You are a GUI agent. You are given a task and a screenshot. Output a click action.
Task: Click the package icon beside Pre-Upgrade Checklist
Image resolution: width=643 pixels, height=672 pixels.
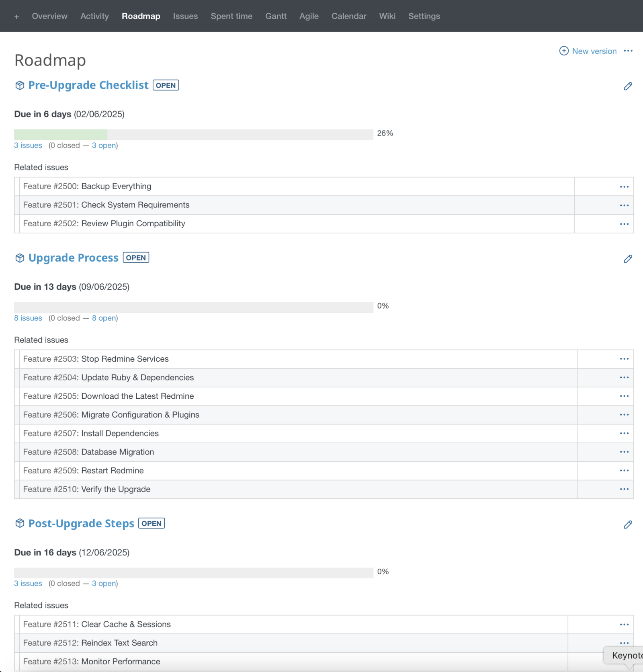(x=20, y=86)
